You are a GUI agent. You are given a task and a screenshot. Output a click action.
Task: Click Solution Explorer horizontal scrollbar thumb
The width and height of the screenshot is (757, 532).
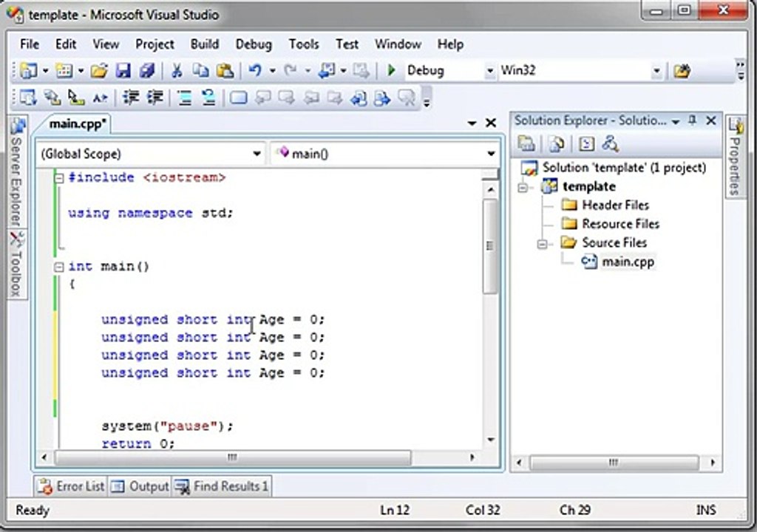[x=614, y=463]
